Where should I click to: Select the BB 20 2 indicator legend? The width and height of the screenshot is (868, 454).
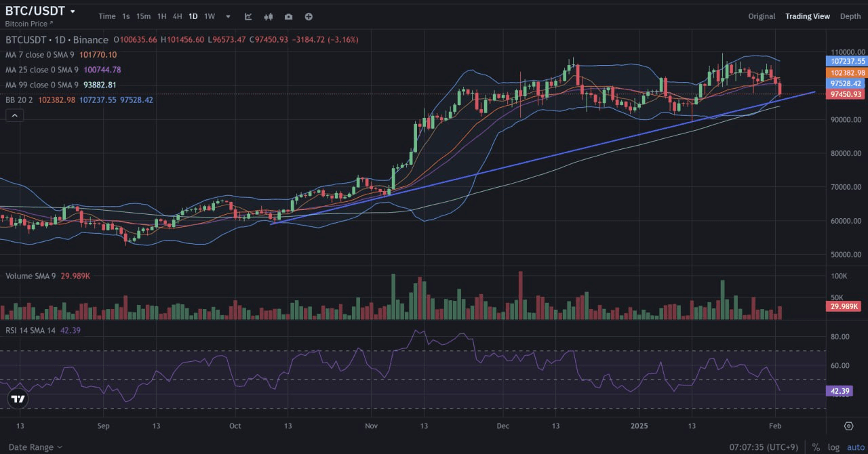click(x=79, y=100)
